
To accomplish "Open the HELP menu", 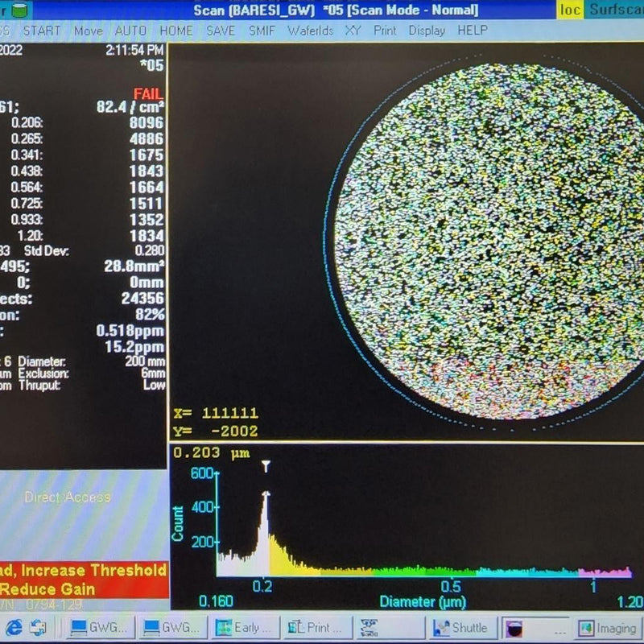I will click(471, 30).
